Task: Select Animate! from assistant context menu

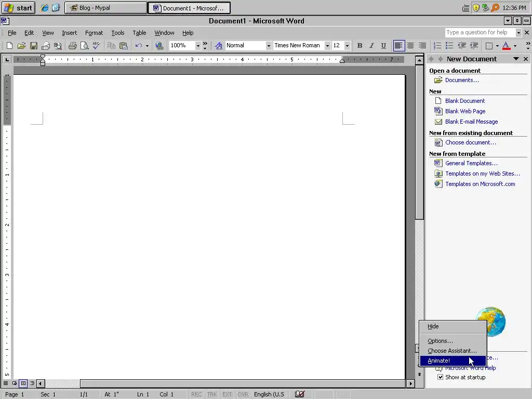Action: click(453, 361)
